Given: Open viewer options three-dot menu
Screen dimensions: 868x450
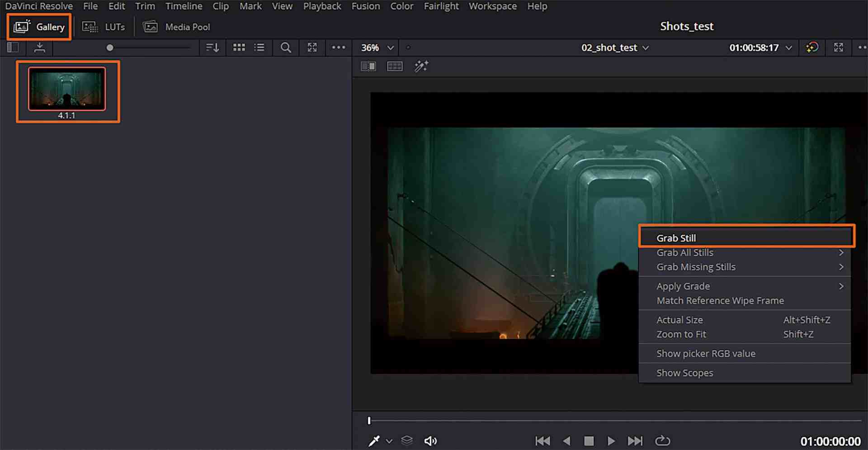Looking at the screenshot, I should (x=862, y=47).
